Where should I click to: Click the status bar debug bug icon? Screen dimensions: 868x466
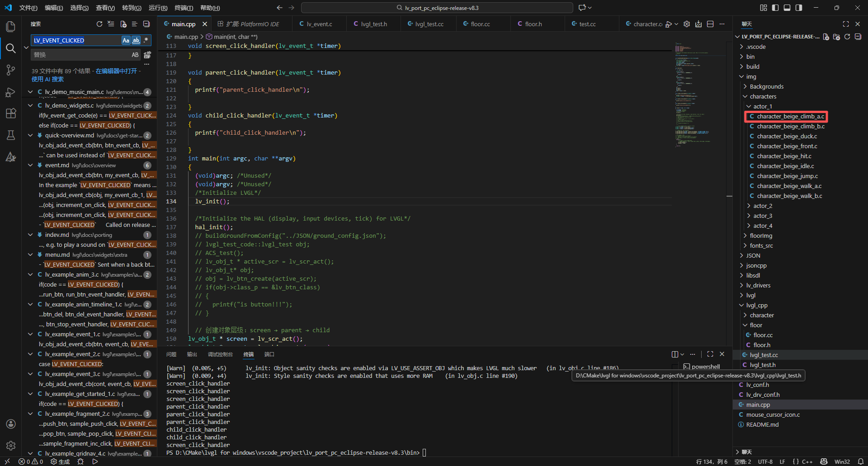(80, 461)
